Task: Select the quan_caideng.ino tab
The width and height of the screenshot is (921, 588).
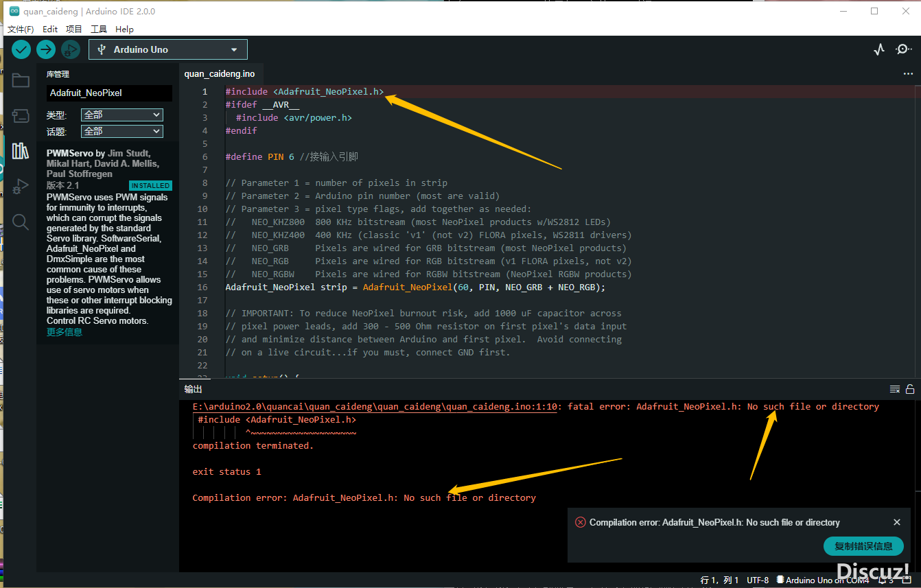Action: [x=220, y=74]
